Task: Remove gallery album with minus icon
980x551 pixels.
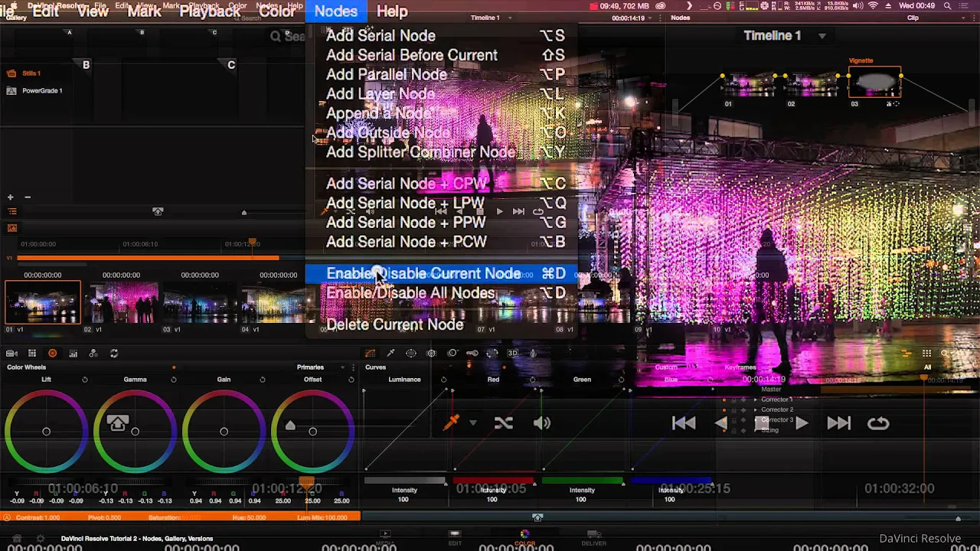Action: [x=28, y=197]
